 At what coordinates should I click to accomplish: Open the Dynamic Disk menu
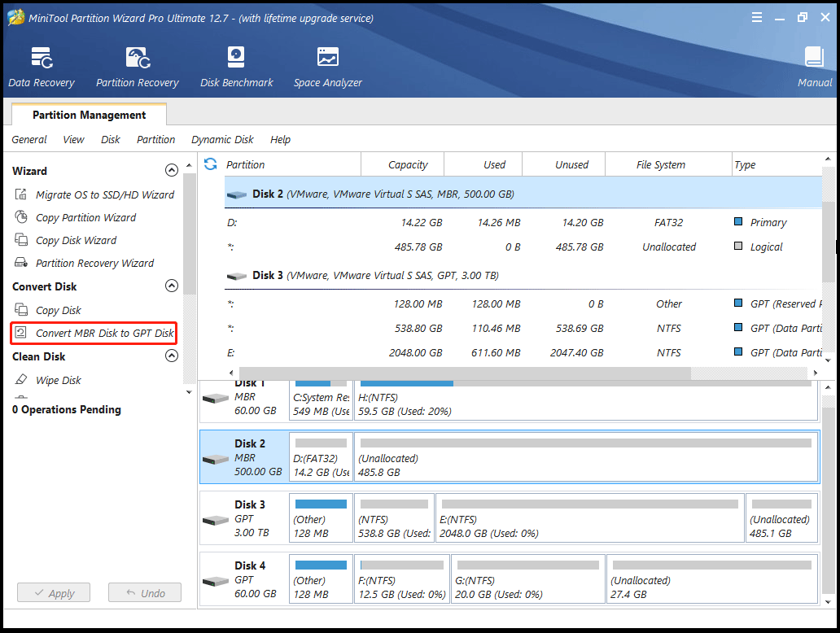click(x=222, y=139)
